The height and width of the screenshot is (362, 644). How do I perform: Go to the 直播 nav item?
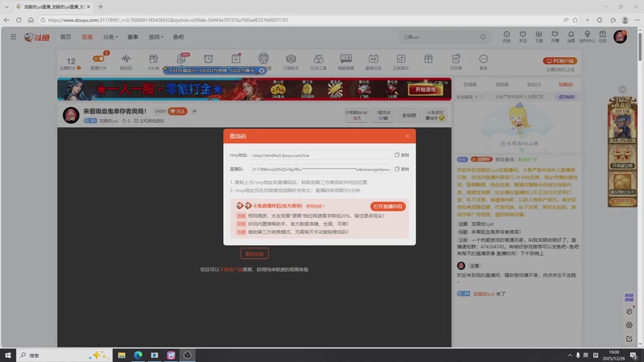tap(87, 37)
